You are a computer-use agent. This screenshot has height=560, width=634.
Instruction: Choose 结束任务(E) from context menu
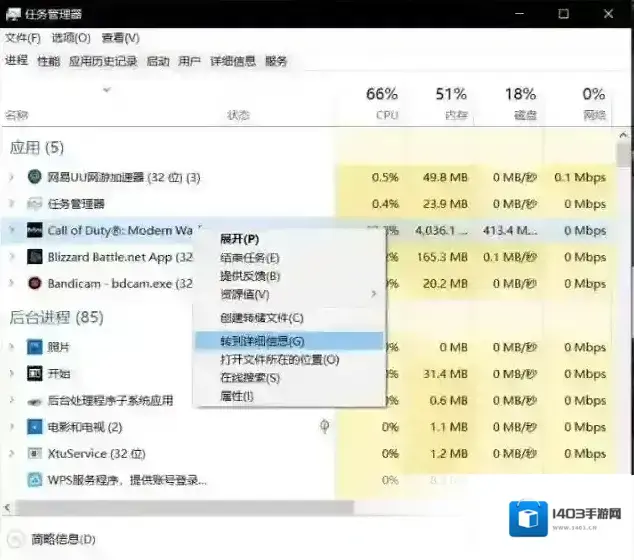click(250, 258)
